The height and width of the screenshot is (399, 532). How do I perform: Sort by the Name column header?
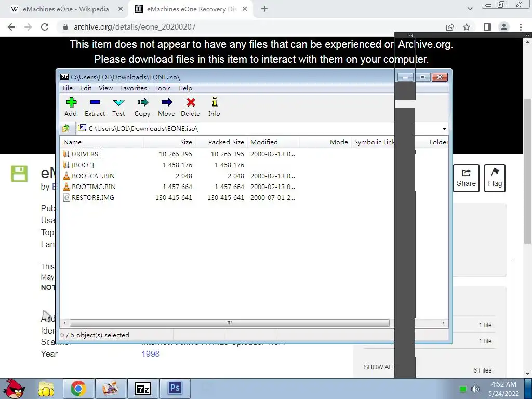(102, 142)
